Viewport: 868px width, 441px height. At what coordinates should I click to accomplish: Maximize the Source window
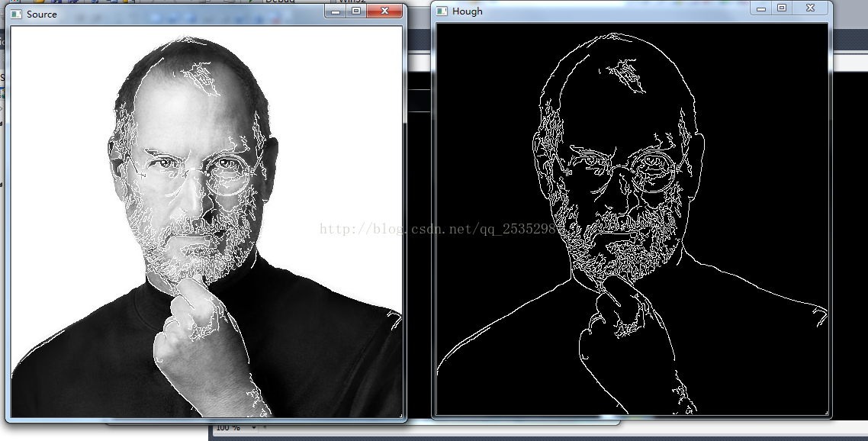356,11
